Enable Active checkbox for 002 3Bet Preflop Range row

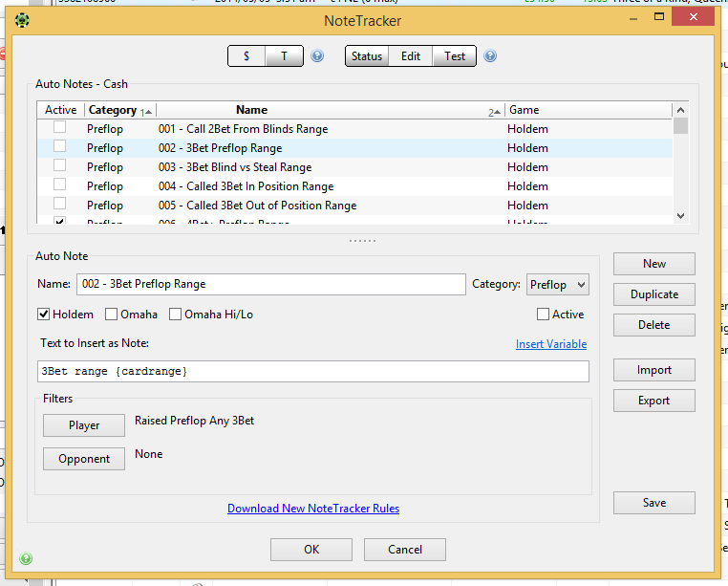pos(59,146)
